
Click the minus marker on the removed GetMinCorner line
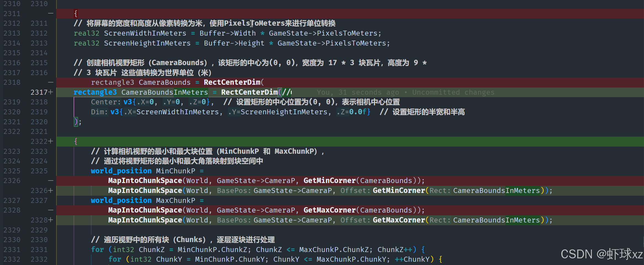(51, 181)
